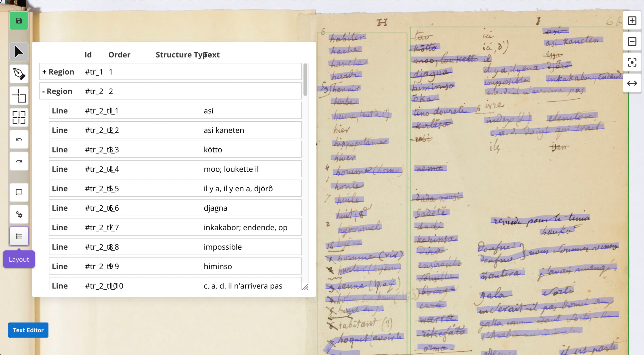Select the arrow pointer tool
The height and width of the screenshot is (355, 644).
pos(19,52)
